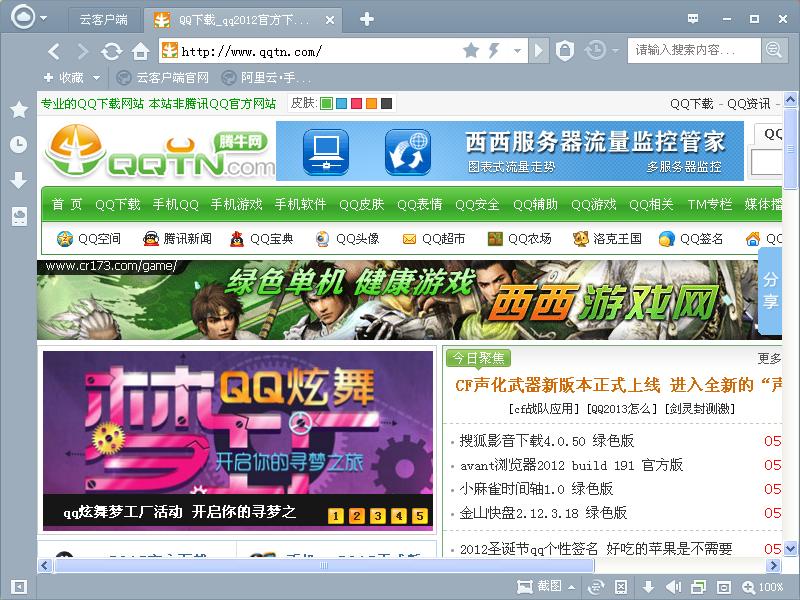Expand history restore dropdown arrow
800x600 pixels.
[615, 51]
